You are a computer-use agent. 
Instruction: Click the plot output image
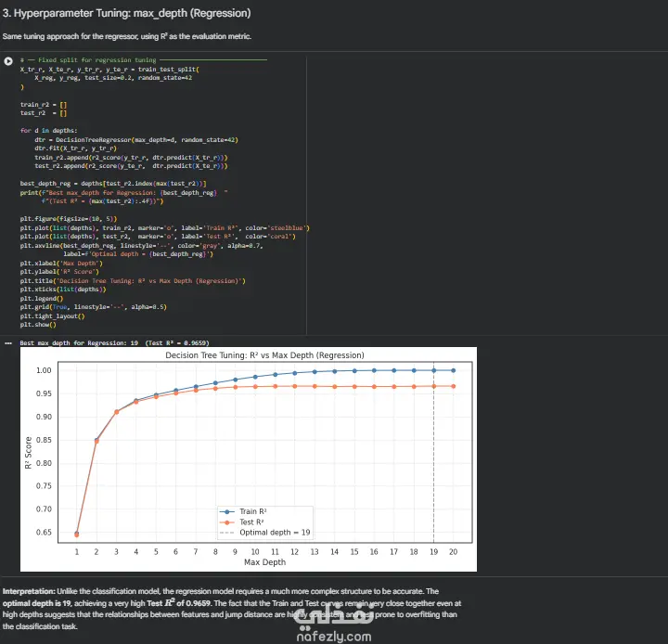pyautogui.click(x=249, y=459)
